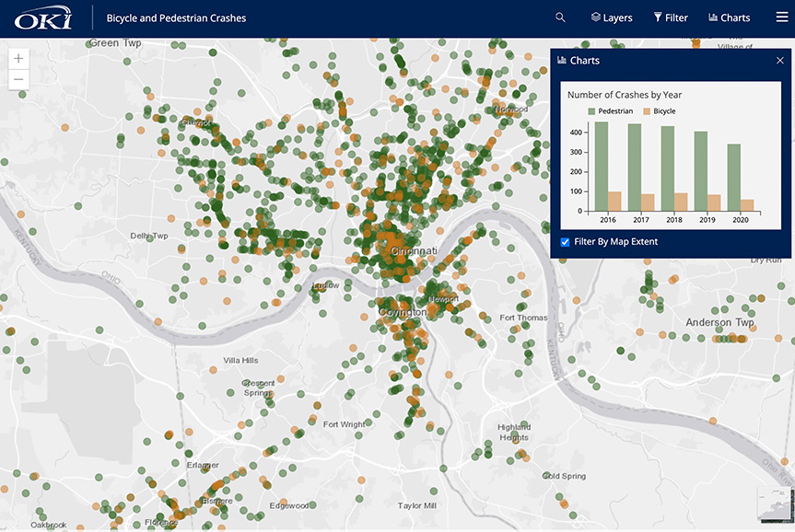Click the Charts bar-graph icon in the navbar
The height and width of the screenshot is (532, 795).
[x=713, y=17]
